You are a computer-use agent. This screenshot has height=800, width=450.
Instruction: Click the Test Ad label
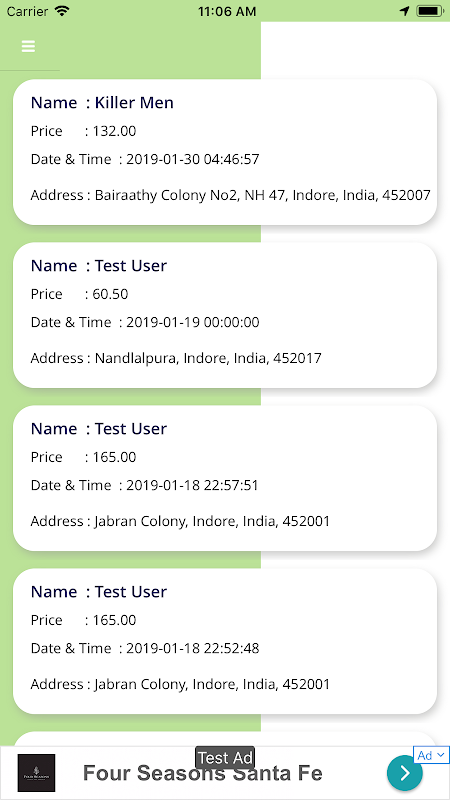point(225,758)
